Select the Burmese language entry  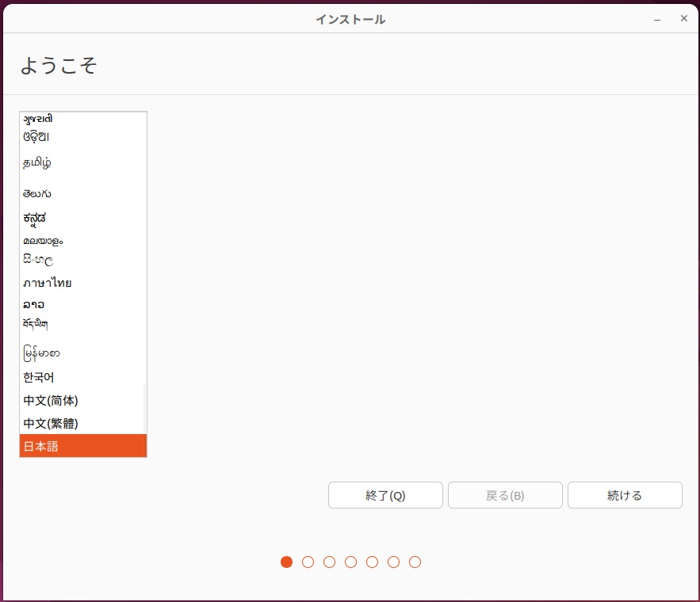point(83,353)
